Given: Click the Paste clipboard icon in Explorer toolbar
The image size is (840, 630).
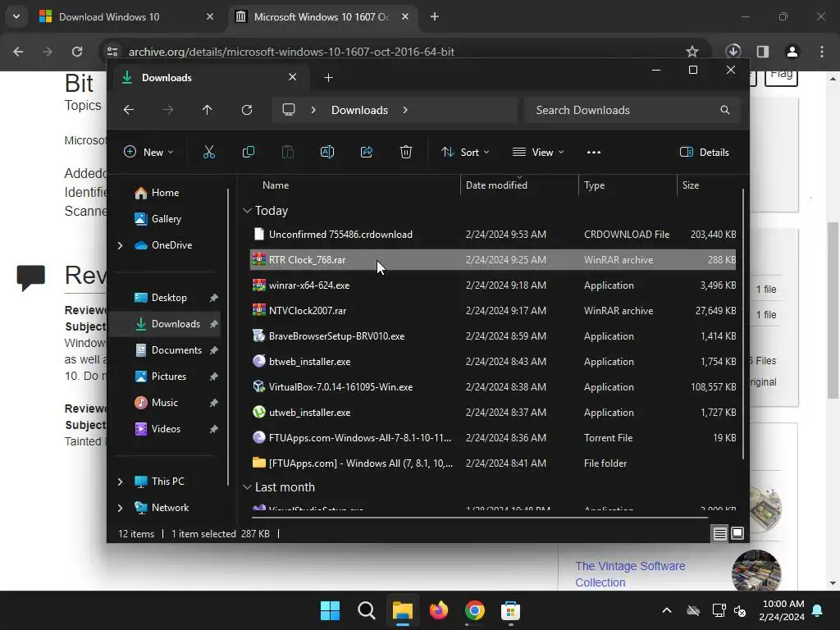Looking at the screenshot, I should click(288, 152).
